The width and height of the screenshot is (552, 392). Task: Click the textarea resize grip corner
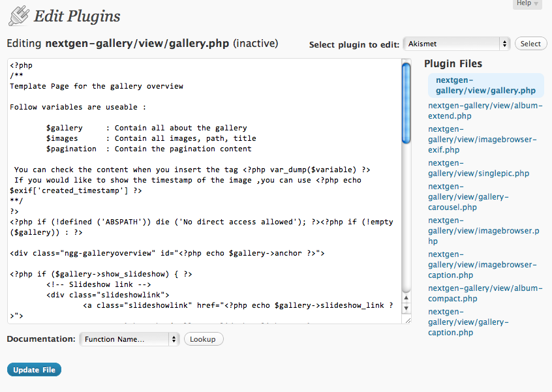pos(408,320)
